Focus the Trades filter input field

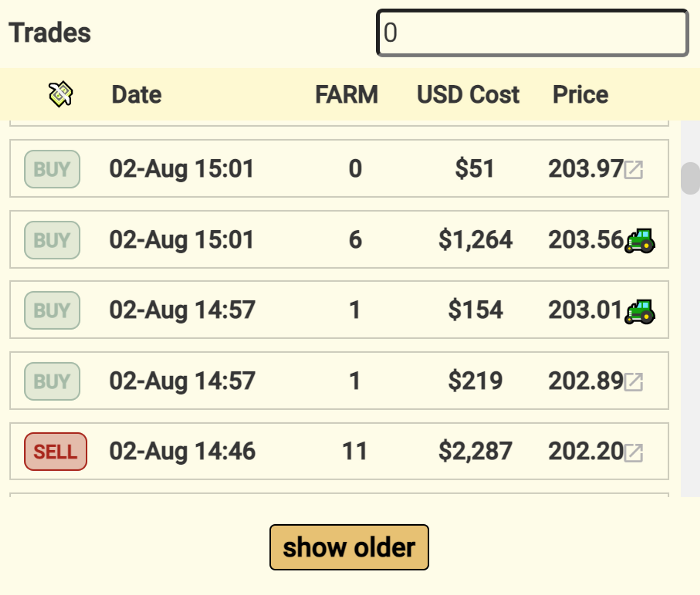[532, 33]
